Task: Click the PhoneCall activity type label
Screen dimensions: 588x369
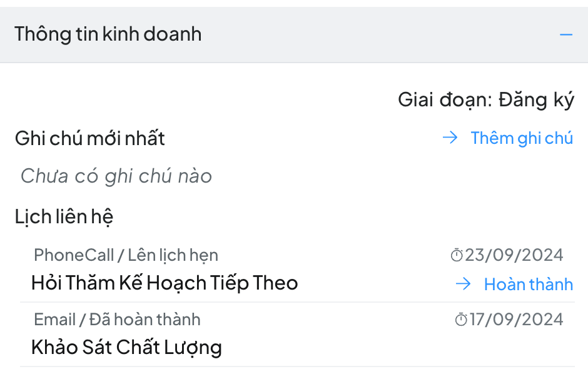Action: click(74, 255)
